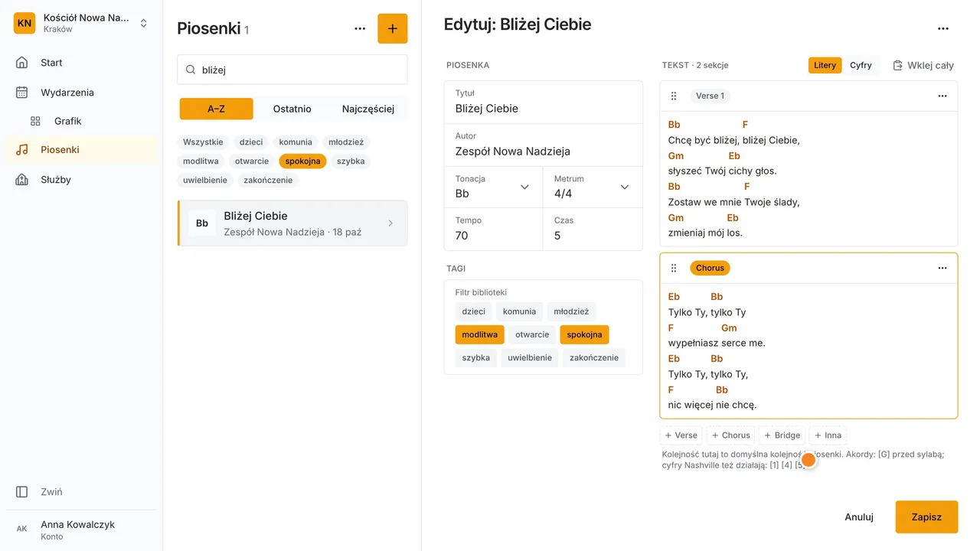Click the Tytuł title field
The height and width of the screenshot is (551, 980).
point(544,102)
